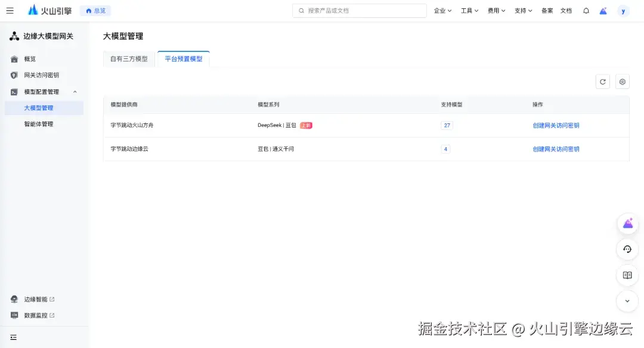Create gateway key for 字节跳动火山方舟
The height and width of the screenshot is (348, 644).
[556, 125]
